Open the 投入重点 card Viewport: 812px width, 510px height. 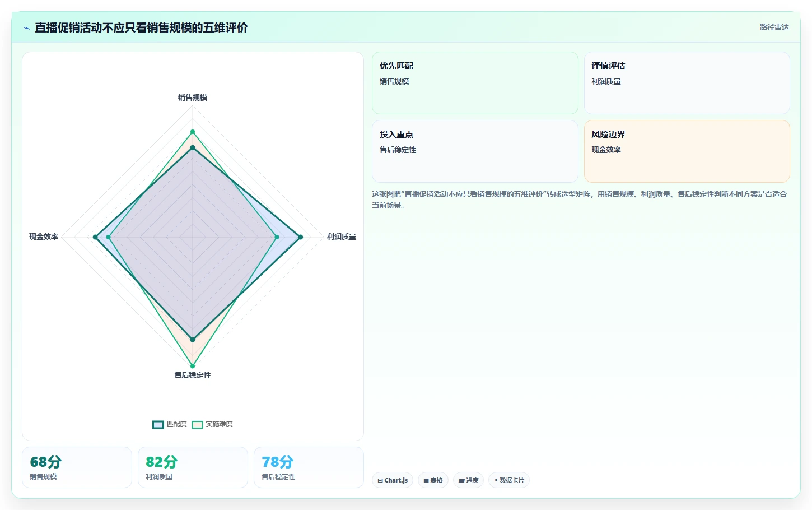475,151
